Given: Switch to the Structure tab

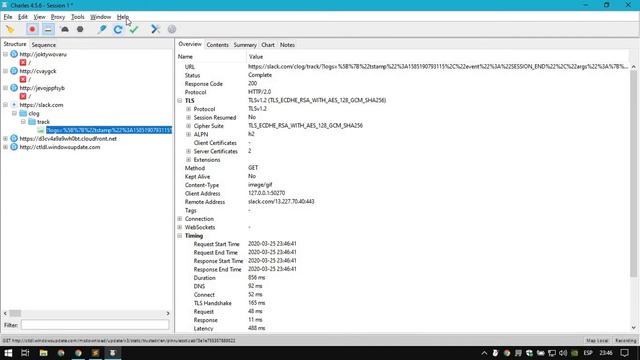Looking at the screenshot, I should coord(15,44).
